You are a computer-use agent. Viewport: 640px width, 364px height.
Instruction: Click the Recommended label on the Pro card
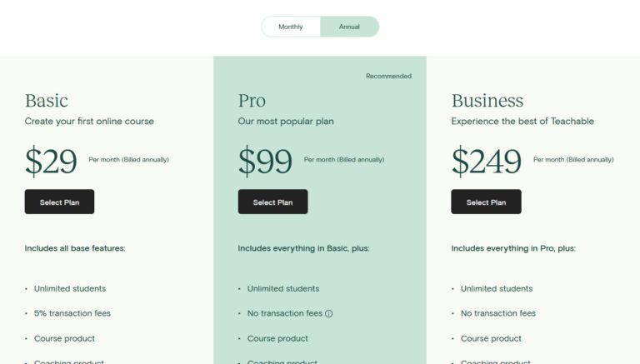(388, 76)
